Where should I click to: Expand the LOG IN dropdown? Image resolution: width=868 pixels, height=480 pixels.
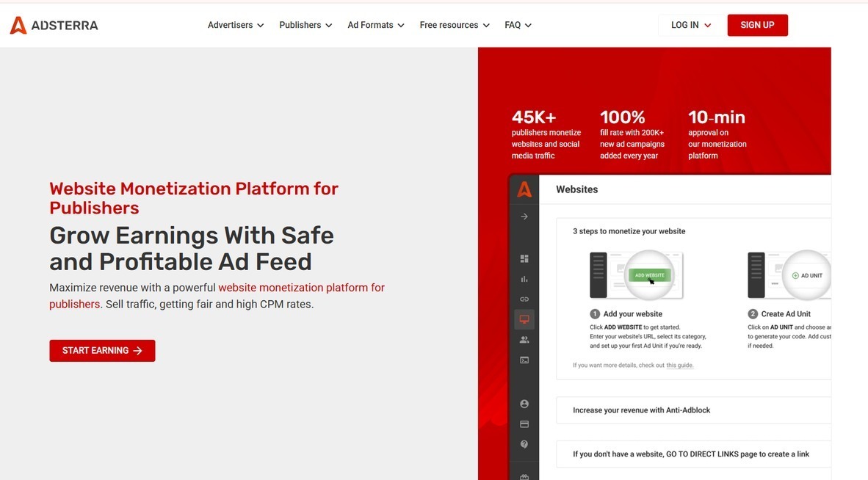[x=691, y=25]
